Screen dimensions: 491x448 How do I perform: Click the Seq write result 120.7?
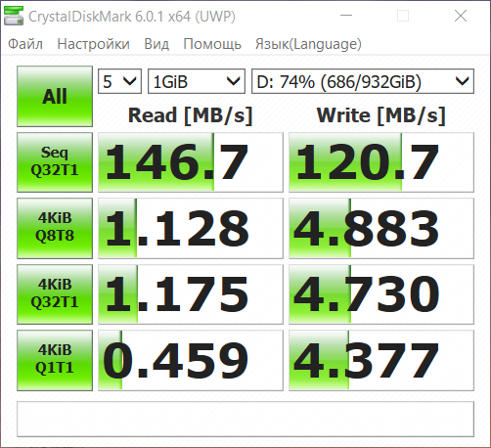pyautogui.click(x=381, y=162)
